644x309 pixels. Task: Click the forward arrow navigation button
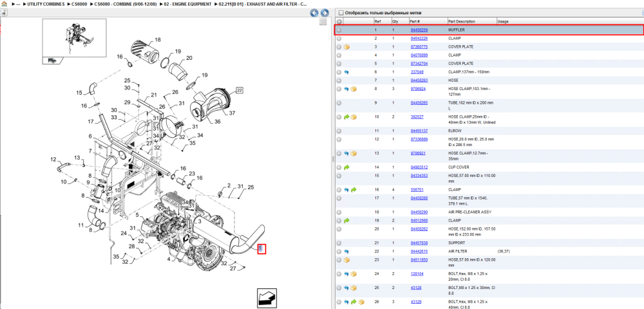tap(324, 13)
